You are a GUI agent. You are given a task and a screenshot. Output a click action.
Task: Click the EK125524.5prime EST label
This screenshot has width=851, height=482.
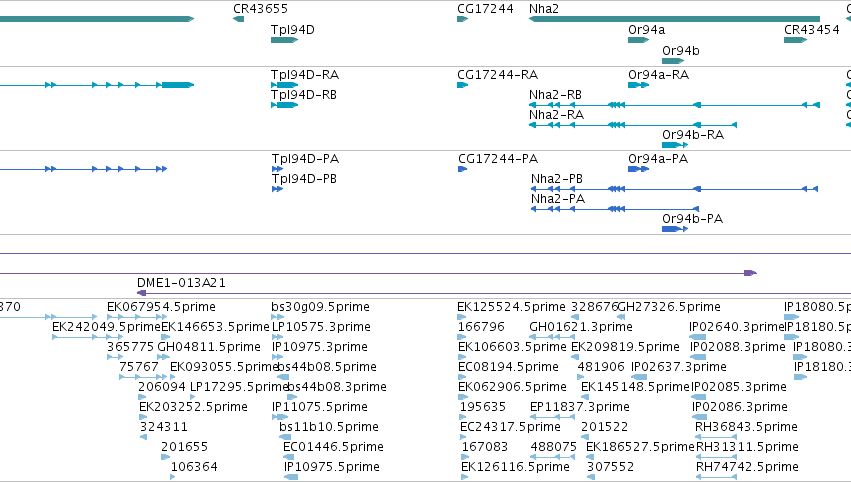click(511, 307)
